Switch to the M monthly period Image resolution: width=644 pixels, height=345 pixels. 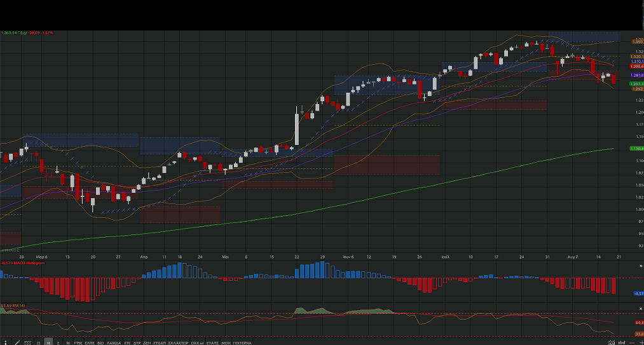(68, 343)
